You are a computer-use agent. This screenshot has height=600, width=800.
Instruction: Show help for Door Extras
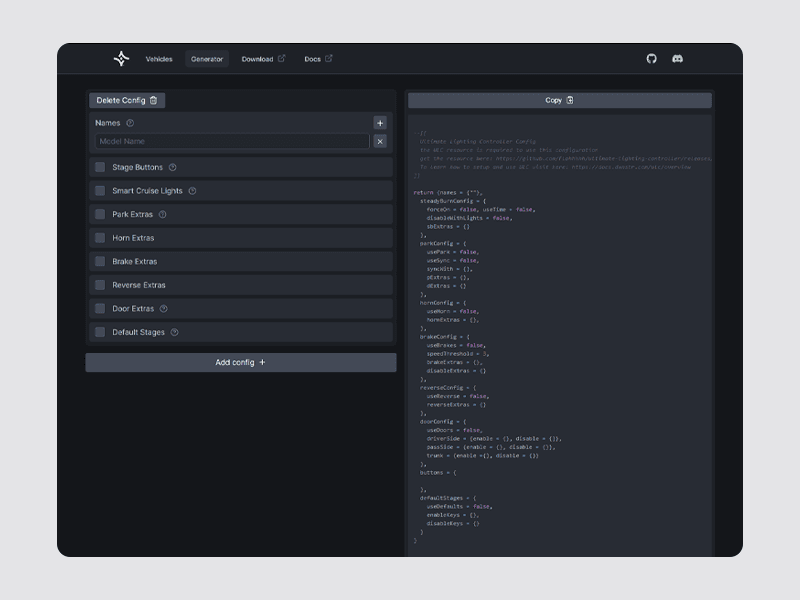[164, 309]
